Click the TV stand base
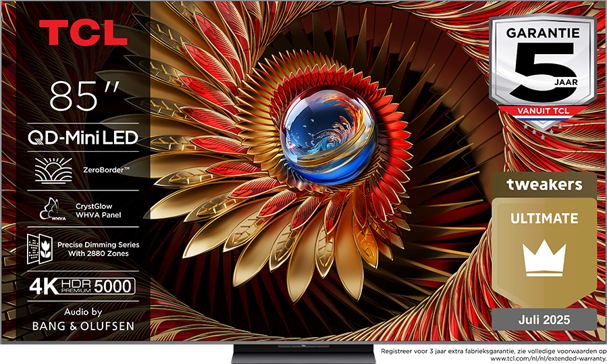Image resolution: width=607 pixels, height=364 pixels. 304,353
